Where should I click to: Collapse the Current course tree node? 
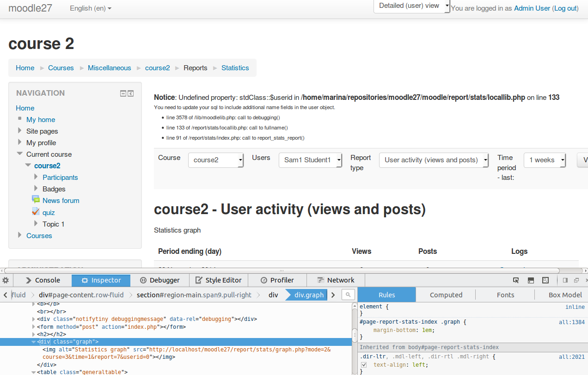(x=19, y=154)
